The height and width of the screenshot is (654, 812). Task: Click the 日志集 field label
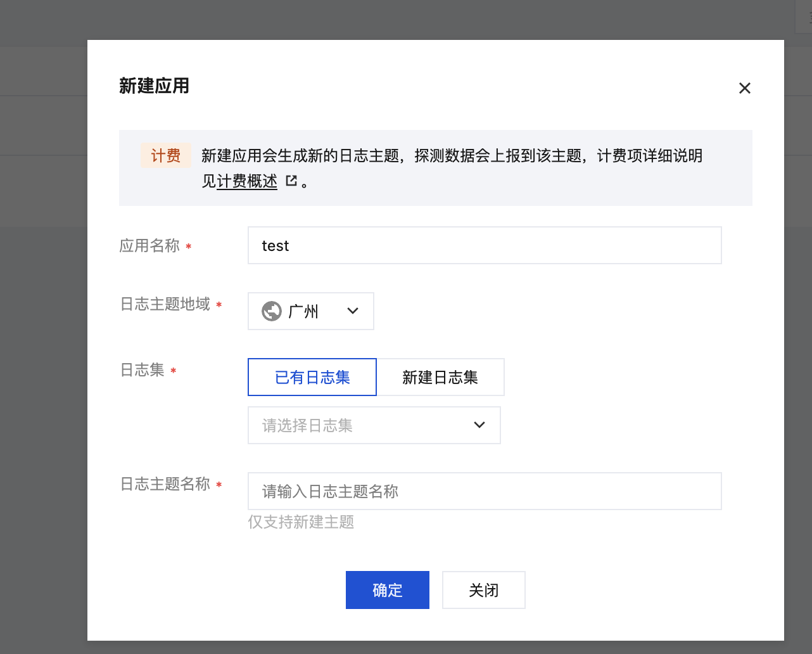click(143, 370)
